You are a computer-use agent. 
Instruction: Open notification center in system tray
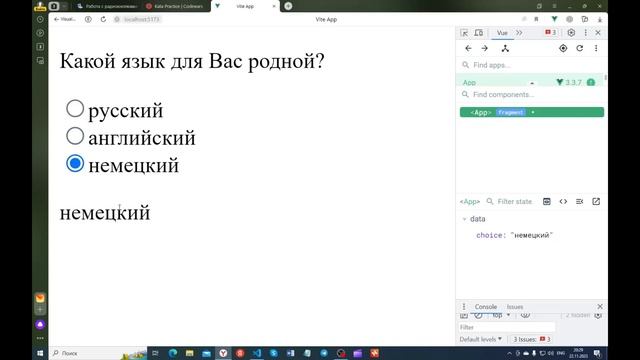click(597, 353)
